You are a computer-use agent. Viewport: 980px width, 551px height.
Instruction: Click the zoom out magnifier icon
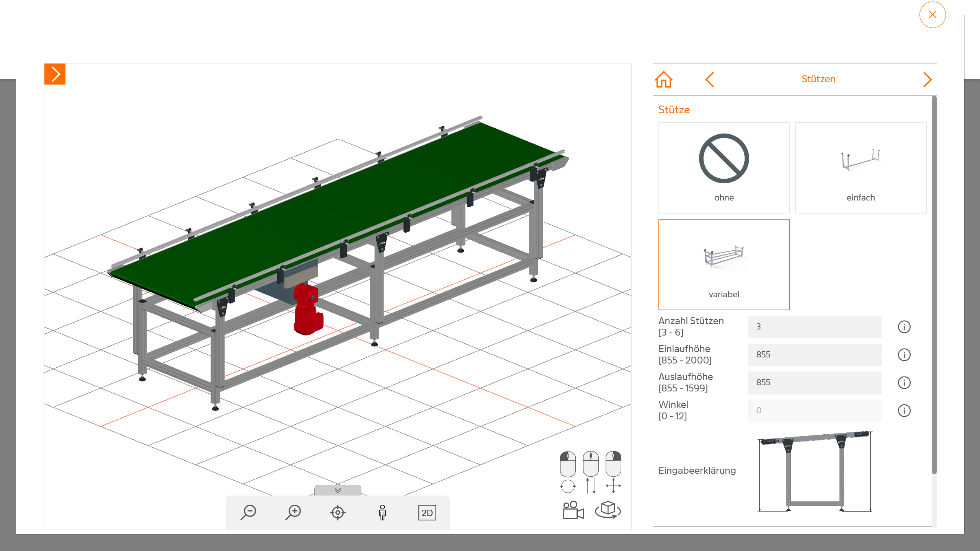tap(249, 512)
